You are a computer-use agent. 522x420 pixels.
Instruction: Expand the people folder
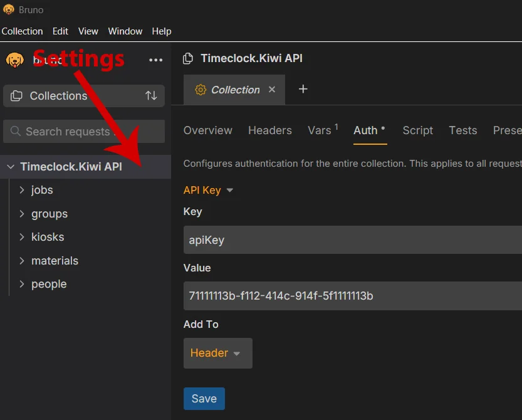(22, 284)
